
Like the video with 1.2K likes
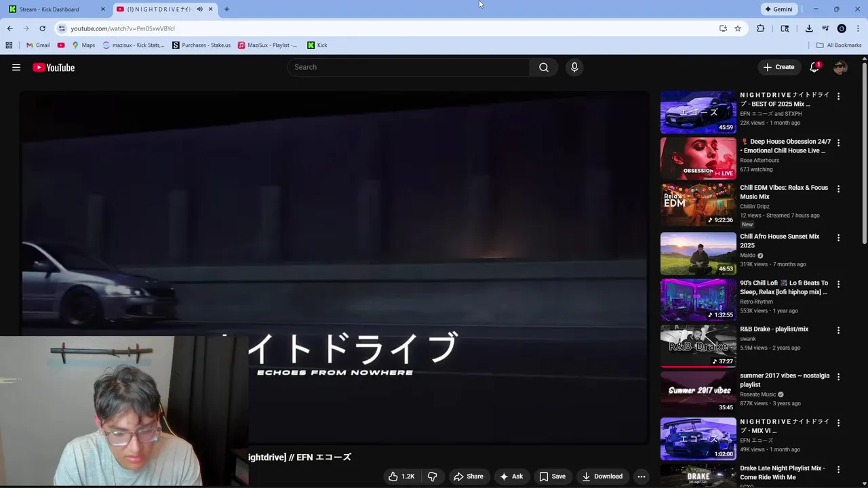pos(401,476)
